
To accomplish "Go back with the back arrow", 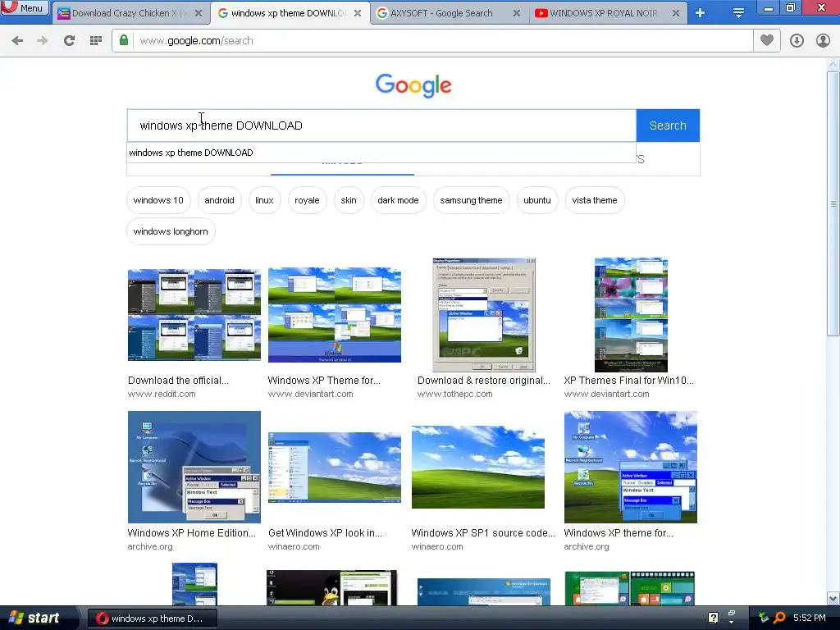I will pos(17,41).
